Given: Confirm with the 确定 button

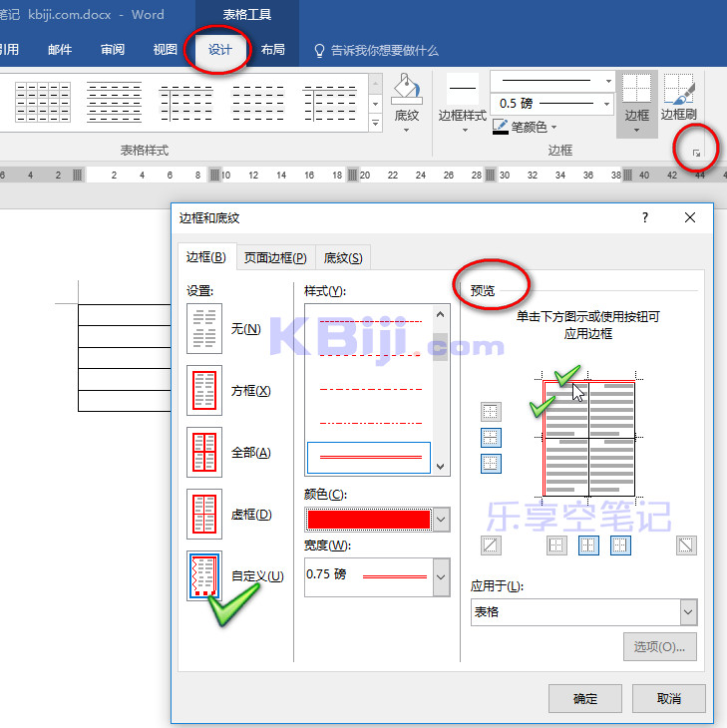Looking at the screenshot, I should [585, 698].
